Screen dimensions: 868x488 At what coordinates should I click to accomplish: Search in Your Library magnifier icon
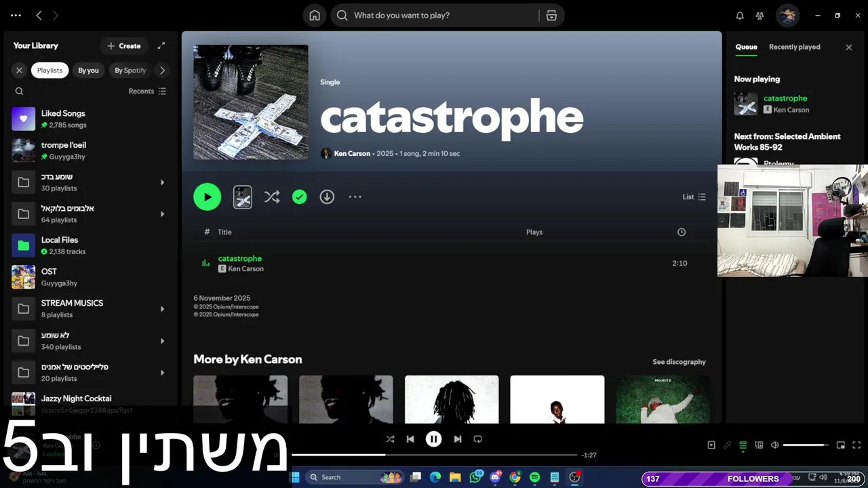tap(19, 91)
